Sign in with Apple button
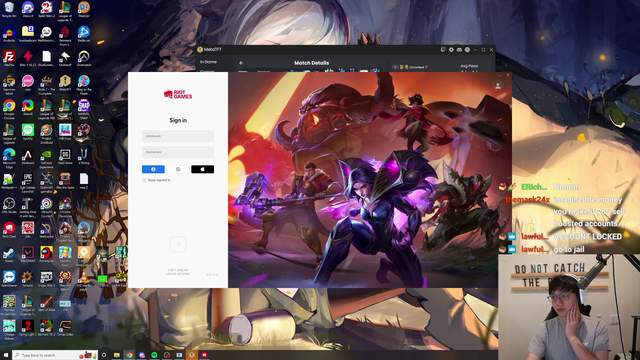 202,169
